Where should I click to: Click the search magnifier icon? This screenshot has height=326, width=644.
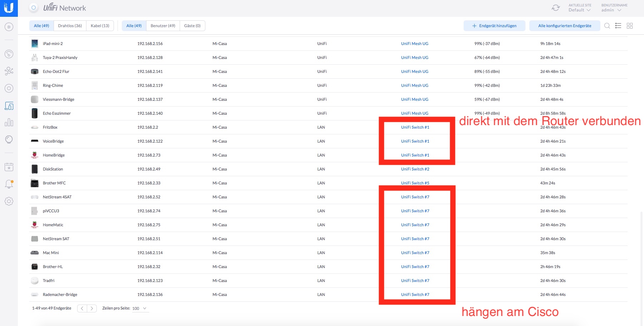607,26
